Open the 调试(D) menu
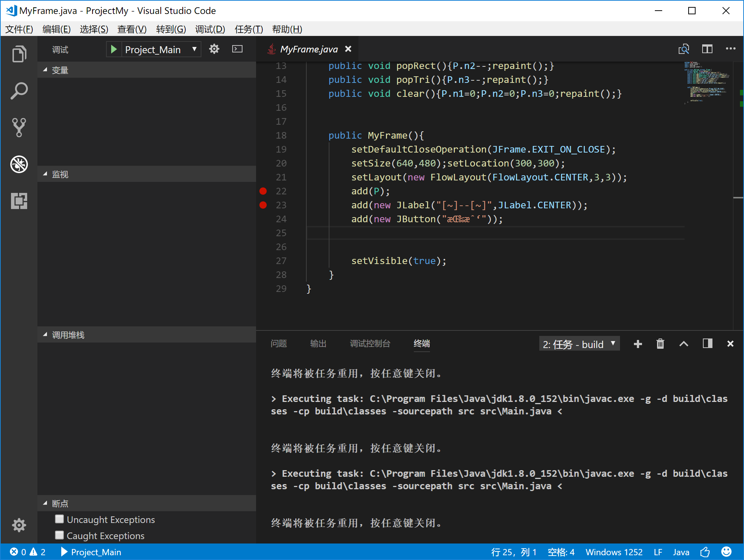The width and height of the screenshot is (744, 560). [210, 29]
